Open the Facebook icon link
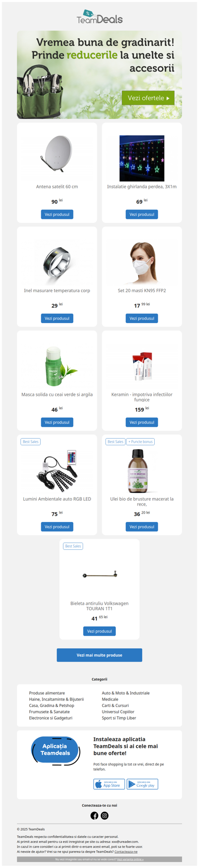 point(94,816)
